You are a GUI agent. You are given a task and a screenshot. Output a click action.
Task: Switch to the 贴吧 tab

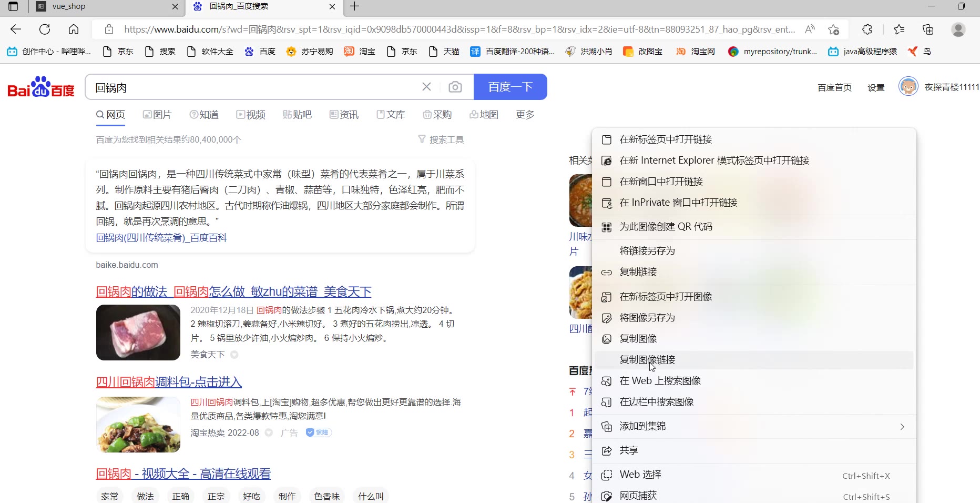tap(297, 115)
